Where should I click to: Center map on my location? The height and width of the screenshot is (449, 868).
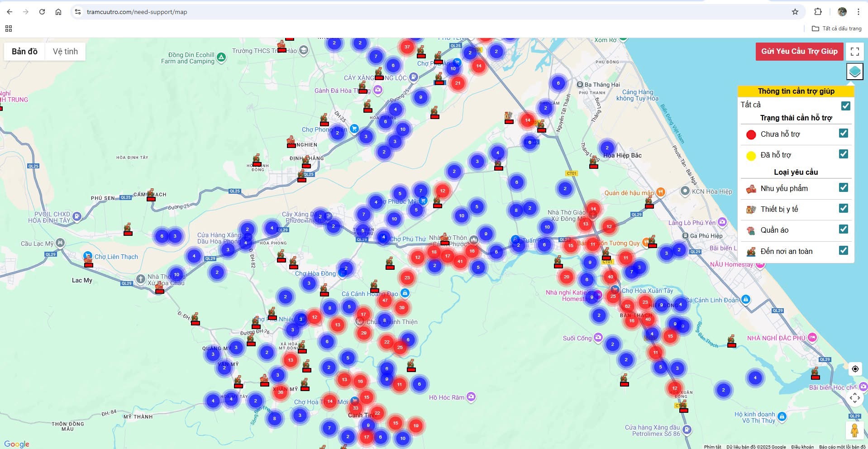point(855,369)
